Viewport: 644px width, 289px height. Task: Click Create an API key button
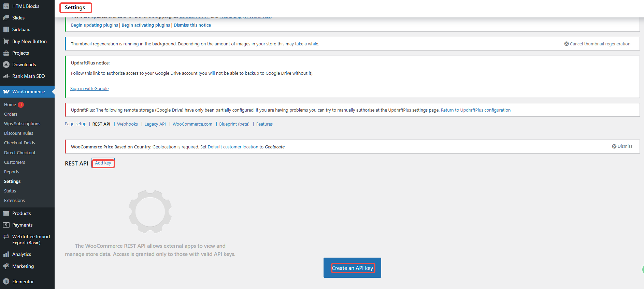click(x=352, y=268)
